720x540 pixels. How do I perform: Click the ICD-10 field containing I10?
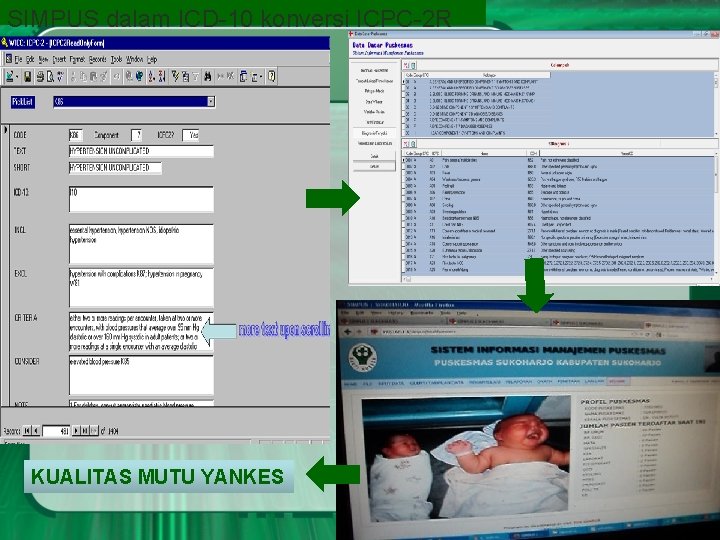click(x=141, y=199)
